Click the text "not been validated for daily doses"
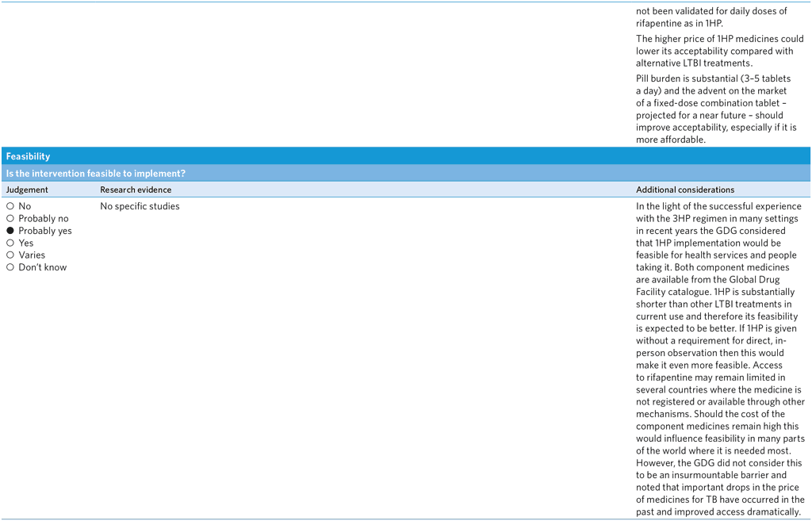 pos(711,11)
